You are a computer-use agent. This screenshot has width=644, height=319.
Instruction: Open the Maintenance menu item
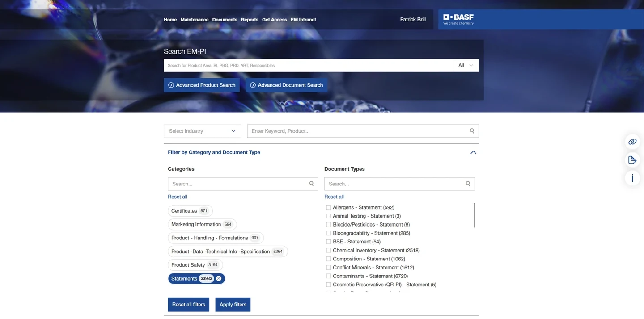195,20
